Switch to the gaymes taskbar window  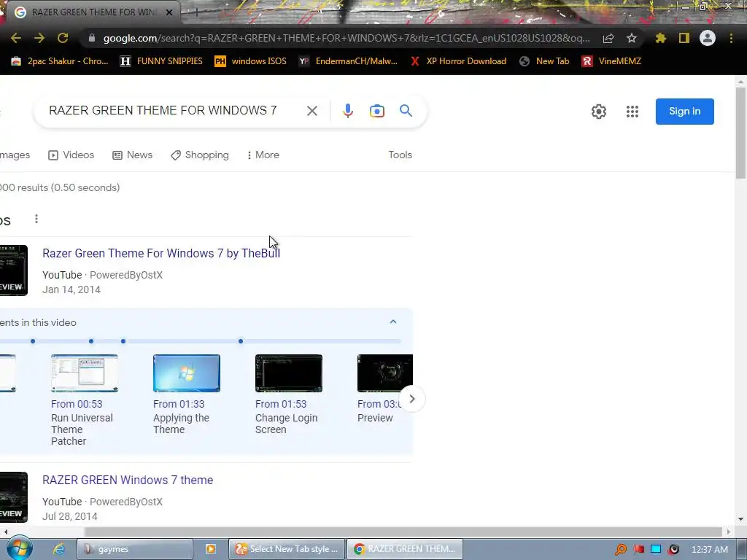(135, 549)
